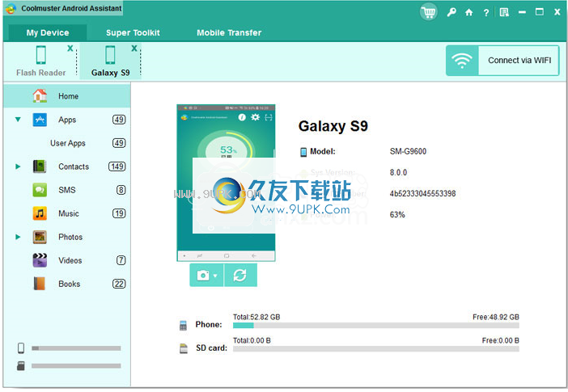
Task: Expand the Photos tree node
Action: 18,237
